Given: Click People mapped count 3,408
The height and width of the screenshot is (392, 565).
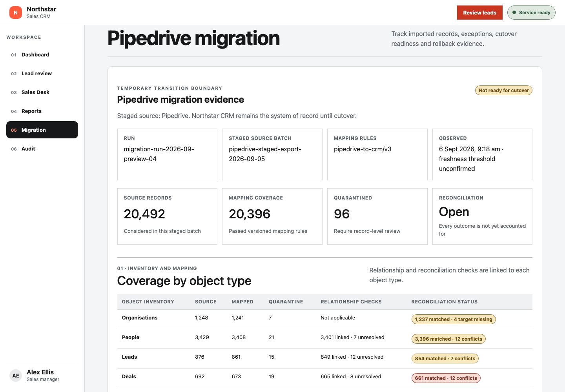Looking at the screenshot, I should click(x=239, y=338).
